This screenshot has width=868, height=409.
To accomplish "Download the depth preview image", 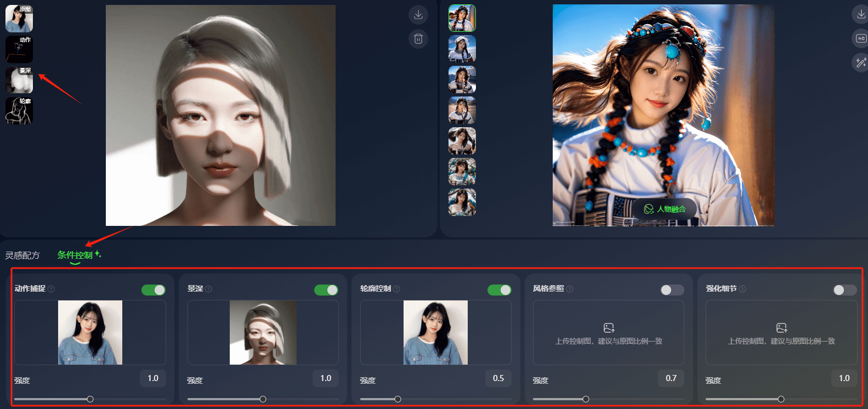I will [418, 15].
